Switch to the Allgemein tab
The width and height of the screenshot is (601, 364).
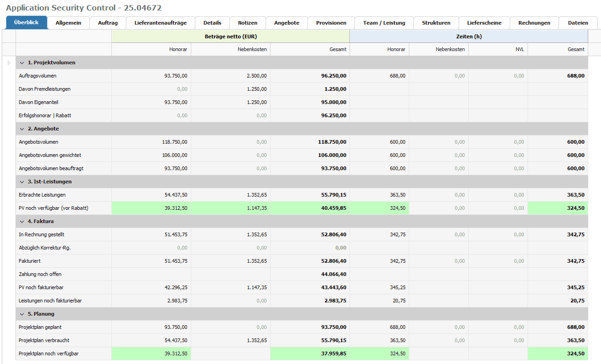point(68,23)
